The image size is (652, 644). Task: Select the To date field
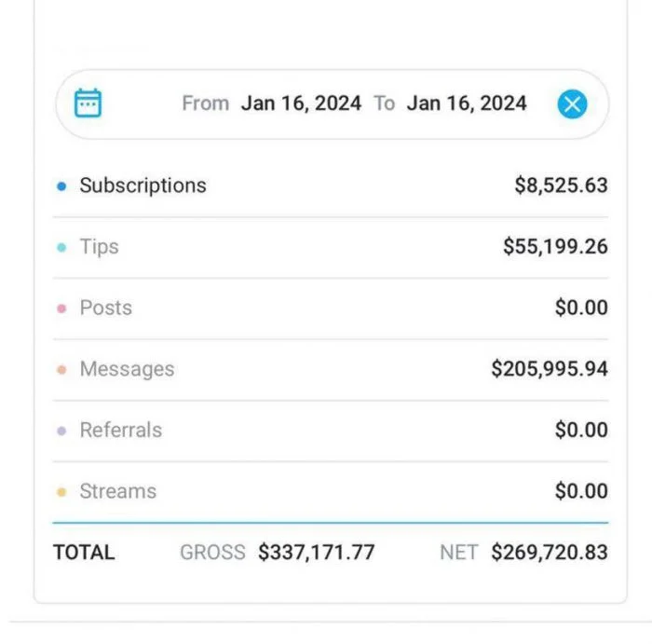467,103
